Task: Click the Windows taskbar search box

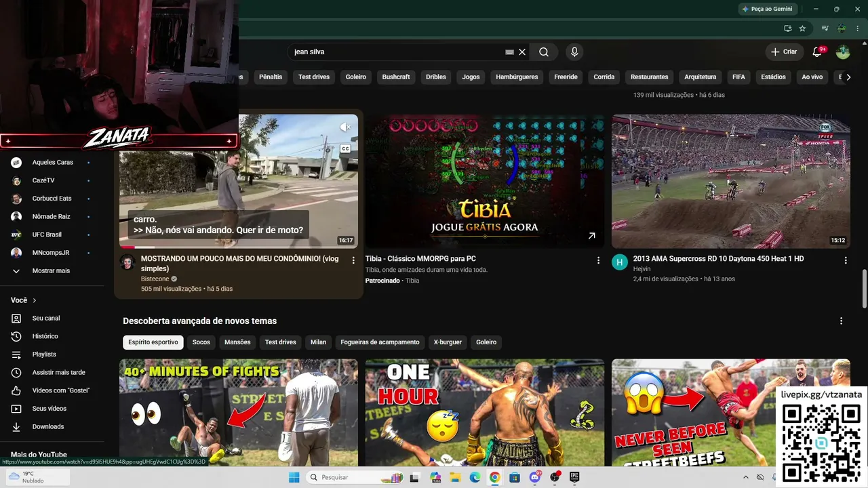Action: click(x=355, y=477)
